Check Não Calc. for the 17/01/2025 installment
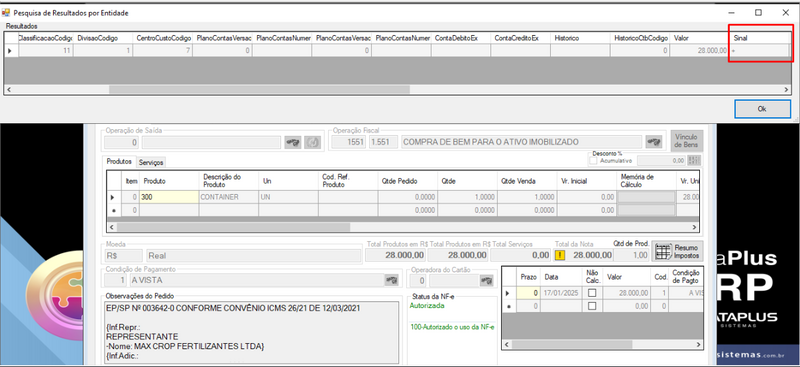 click(x=592, y=293)
